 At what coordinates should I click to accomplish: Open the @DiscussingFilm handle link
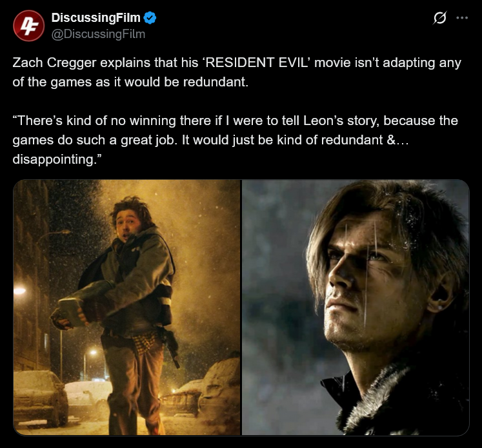point(98,34)
